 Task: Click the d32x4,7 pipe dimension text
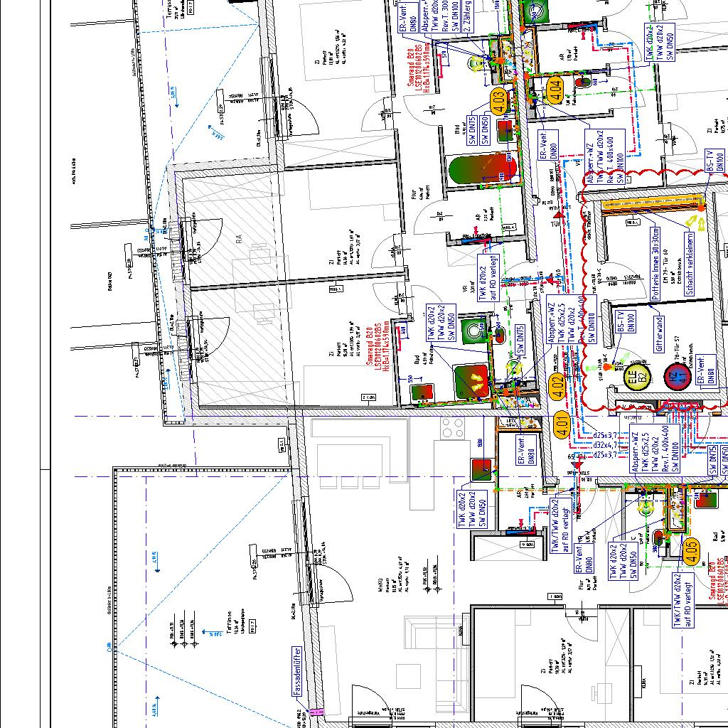604,446
